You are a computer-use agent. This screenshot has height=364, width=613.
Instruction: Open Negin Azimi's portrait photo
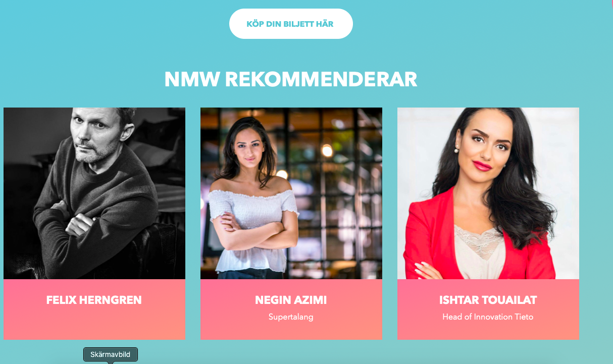(291, 193)
